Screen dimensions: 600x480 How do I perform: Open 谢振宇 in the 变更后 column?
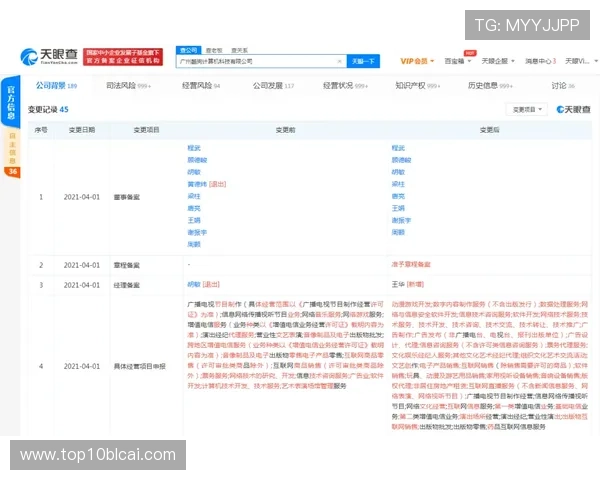click(x=401, y=220)
